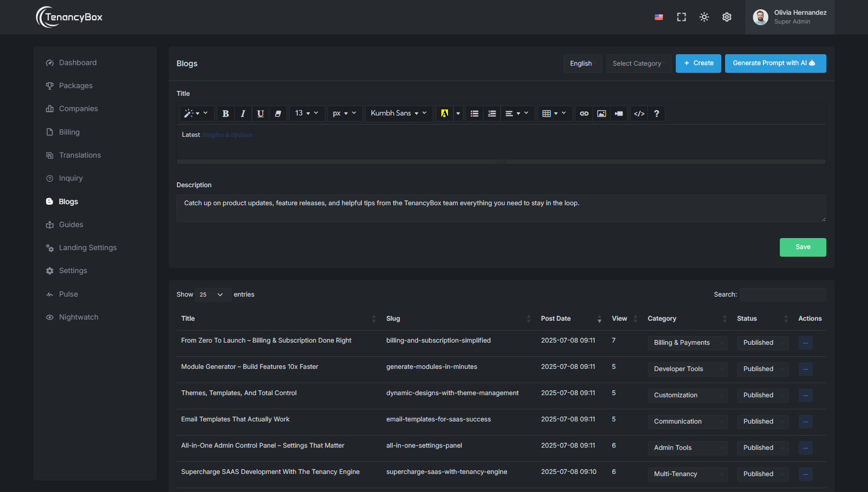Toggle fullscreen mode icon in header
The image size is (868, 492).
681,17
